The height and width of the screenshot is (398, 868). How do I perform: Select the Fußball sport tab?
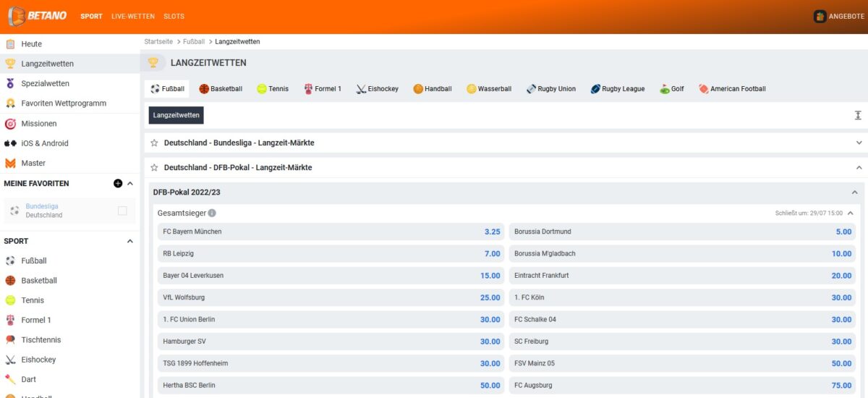167,89
